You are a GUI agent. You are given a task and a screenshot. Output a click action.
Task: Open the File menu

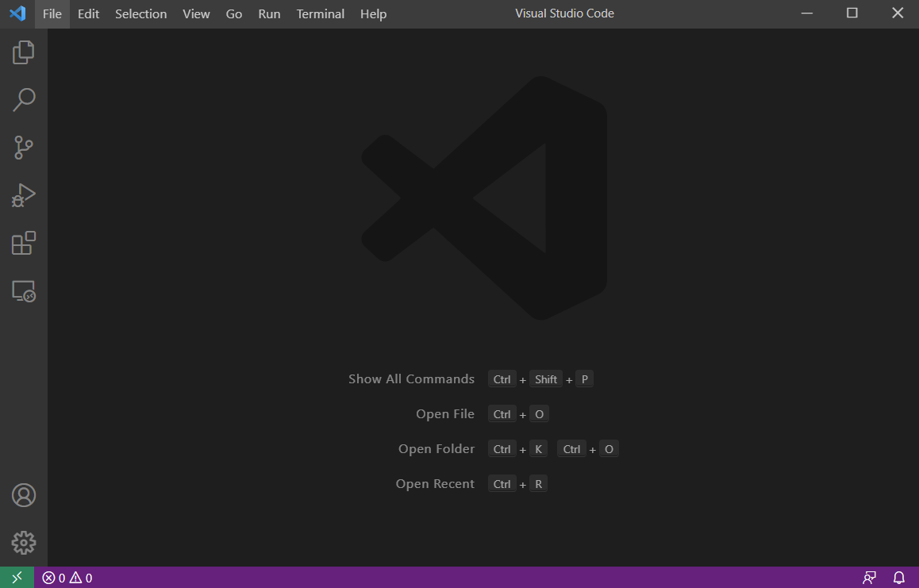51,13
